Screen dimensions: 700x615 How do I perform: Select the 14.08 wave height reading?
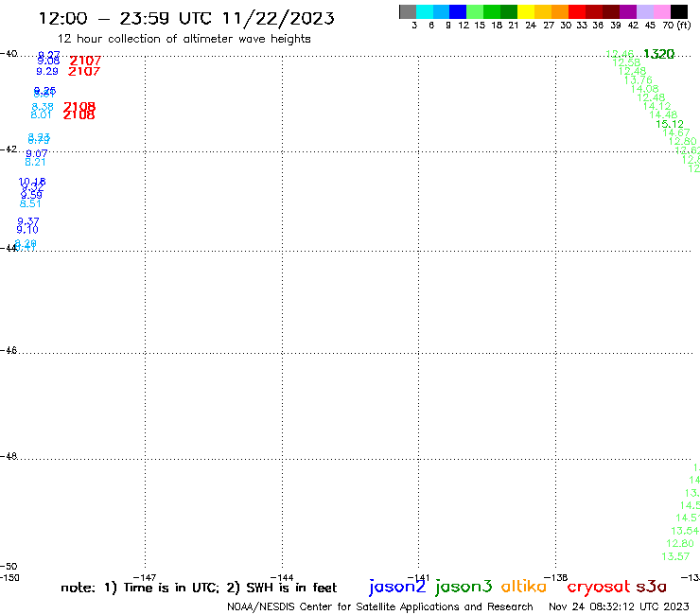pos(644,89)
